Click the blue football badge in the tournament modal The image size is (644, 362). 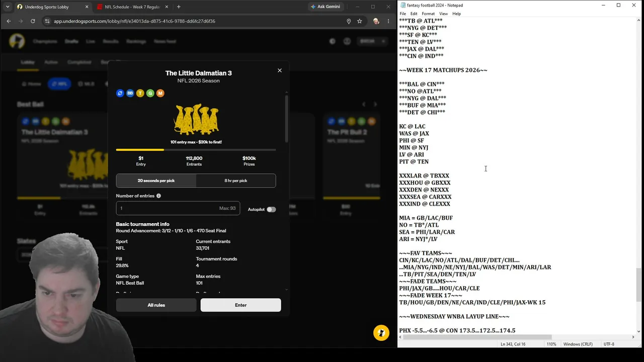[120, 93]
